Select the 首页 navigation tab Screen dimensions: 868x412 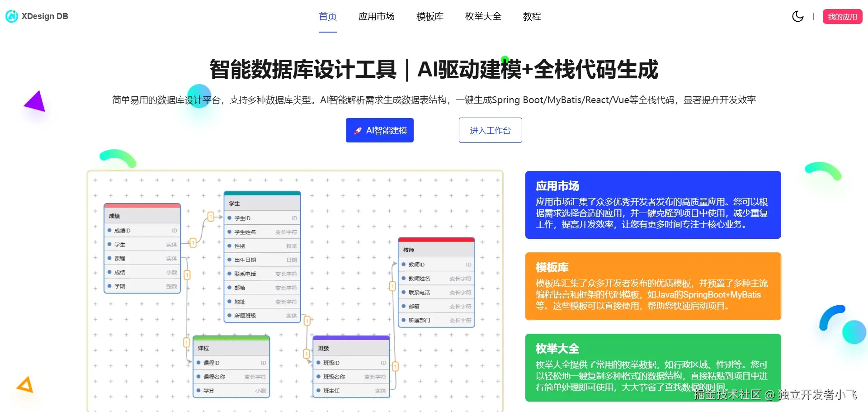coord(327,17)
